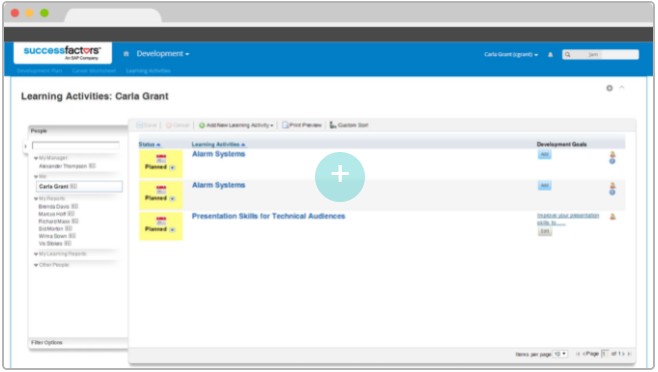Viewport: 658px width, 372px height.
Task: Click the People search input field
Action: click(x=76, y=145)
